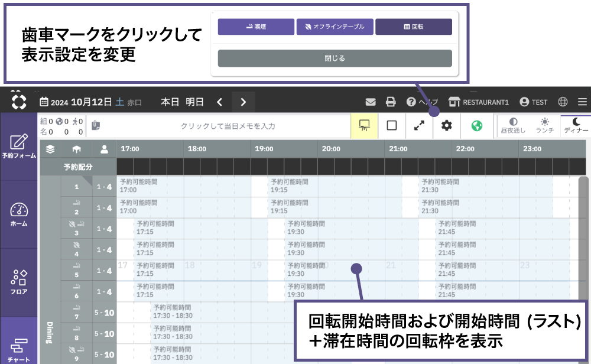The height and width of the screenshot is (364, 591).
Task: Open フロア view in sidebar
Action: click(x=19, y=282)
